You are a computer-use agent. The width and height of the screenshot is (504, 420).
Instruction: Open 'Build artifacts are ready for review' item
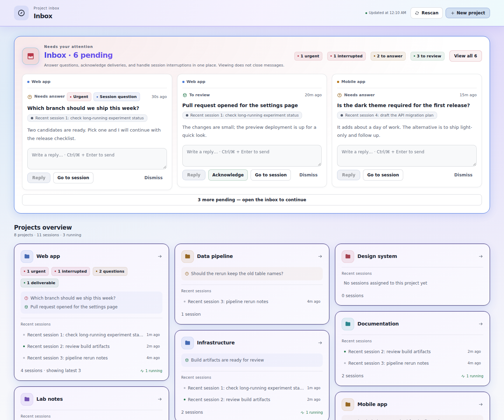[x=252, y=360]
